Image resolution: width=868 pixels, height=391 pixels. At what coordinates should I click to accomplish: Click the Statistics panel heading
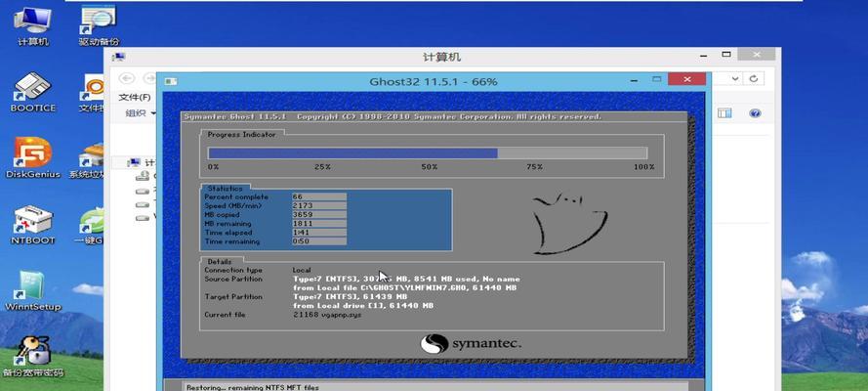(225, 189)
